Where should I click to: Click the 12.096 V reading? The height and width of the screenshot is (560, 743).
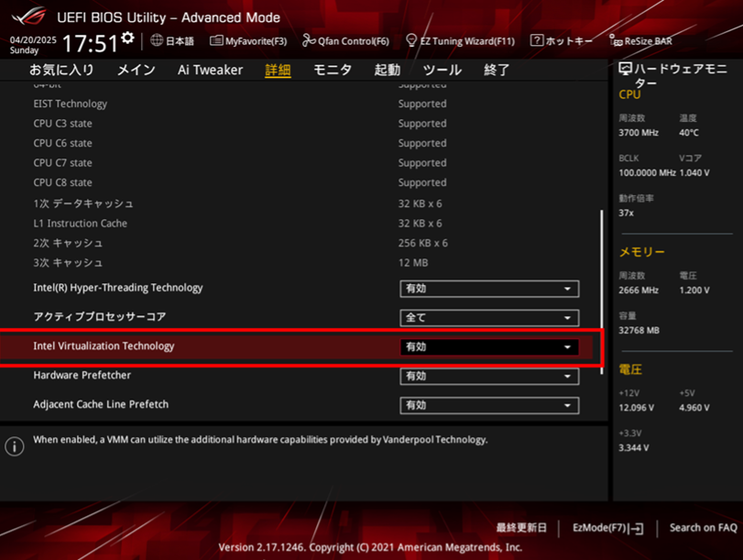tap(637, 408)
